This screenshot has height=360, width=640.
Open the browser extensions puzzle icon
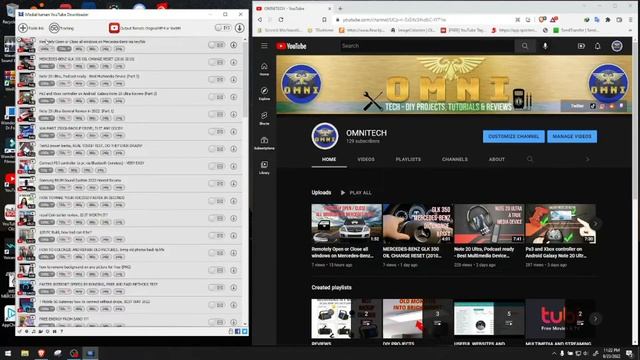(x=608, y=20)
